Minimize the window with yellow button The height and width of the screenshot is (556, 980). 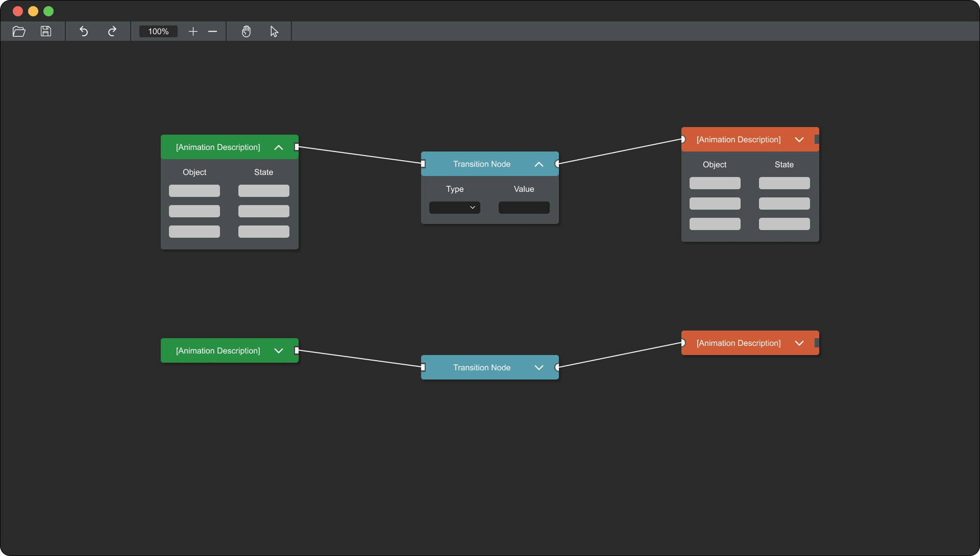[33, 11]
